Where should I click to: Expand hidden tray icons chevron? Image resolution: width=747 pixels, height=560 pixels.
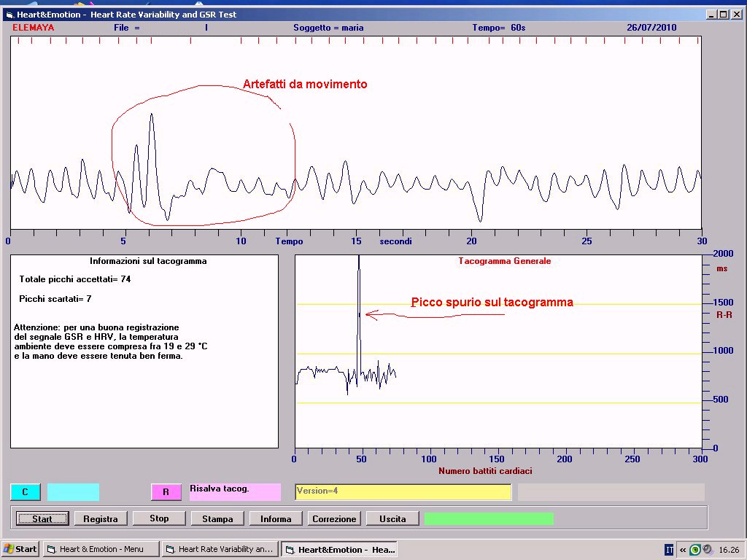tap(683, 550)
